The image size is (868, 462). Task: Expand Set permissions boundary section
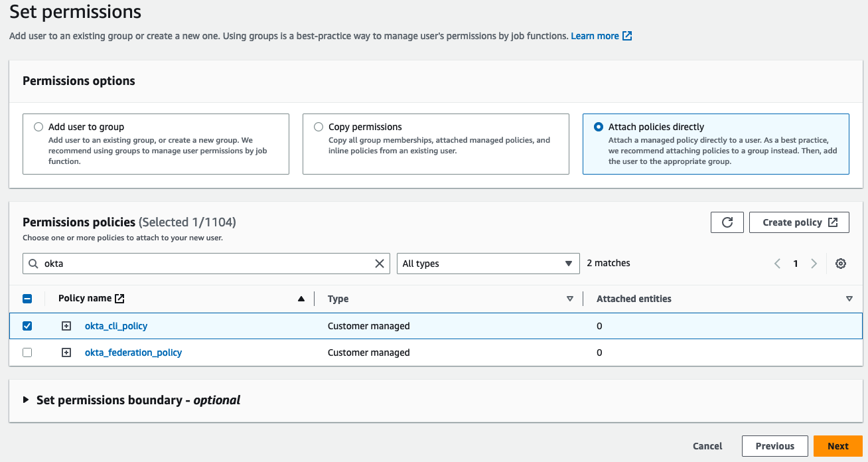coord(27,400)
